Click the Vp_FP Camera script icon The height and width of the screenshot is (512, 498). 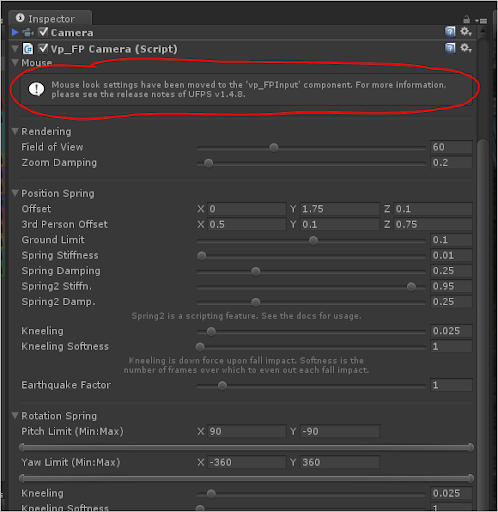(28, 49)
